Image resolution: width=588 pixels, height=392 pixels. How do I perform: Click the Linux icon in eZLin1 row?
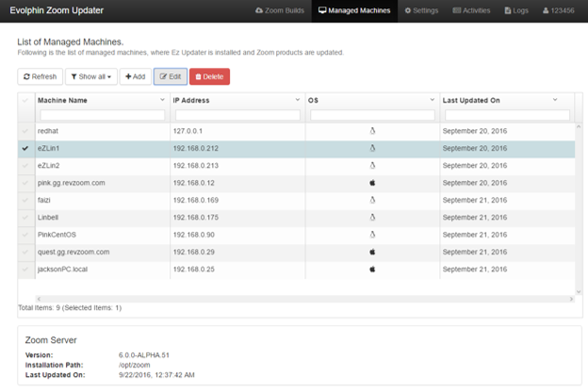[372, 148]
